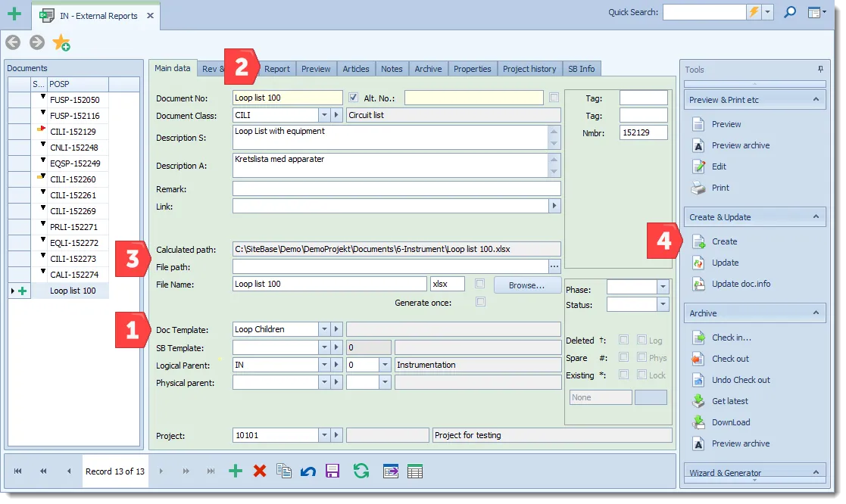The width and height of the screenshot is (846, 504).
Task: Open the Phase dropdown
Action: pos(663,287)
